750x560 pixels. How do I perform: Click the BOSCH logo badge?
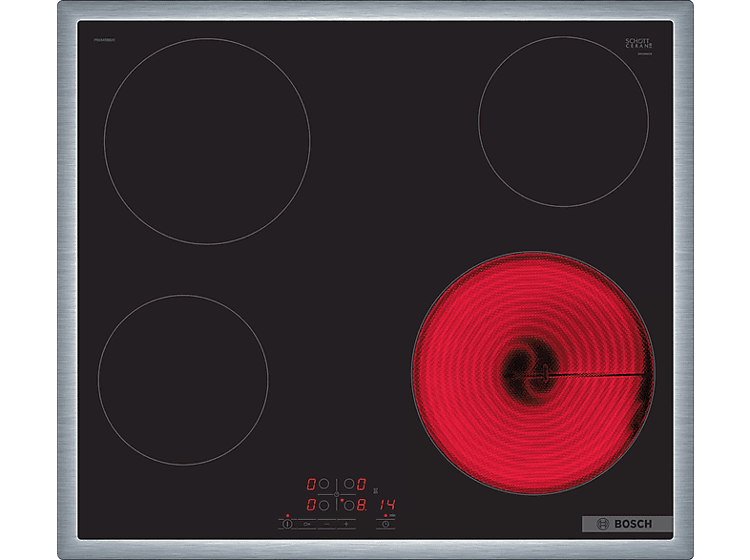click(x=627, y=524)
